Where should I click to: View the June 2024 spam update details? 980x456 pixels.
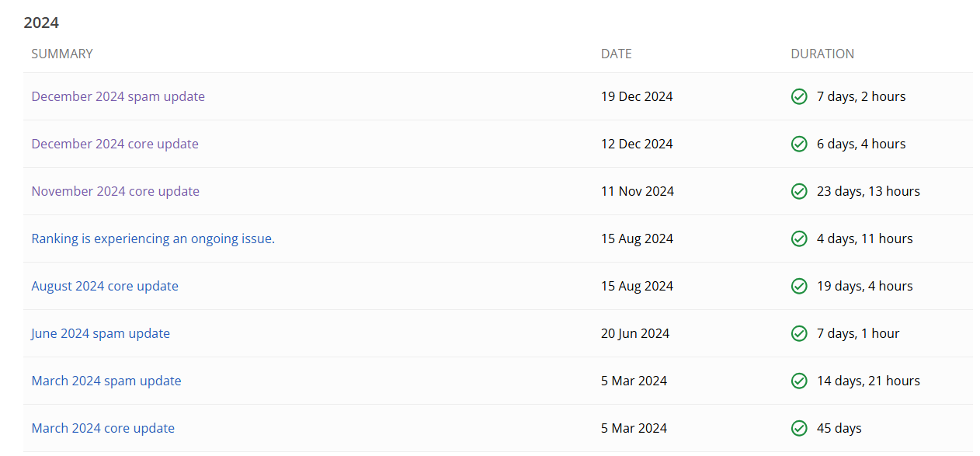(x=101, y=334)
